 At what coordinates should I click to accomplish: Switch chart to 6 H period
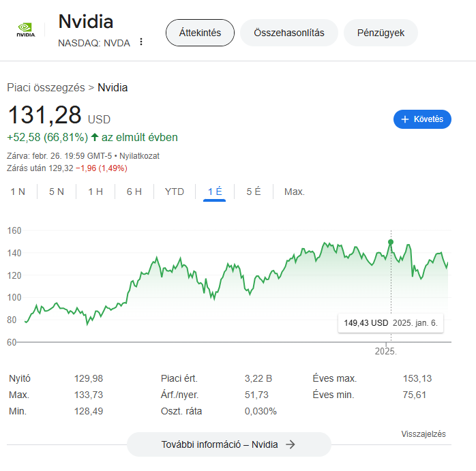134,192
